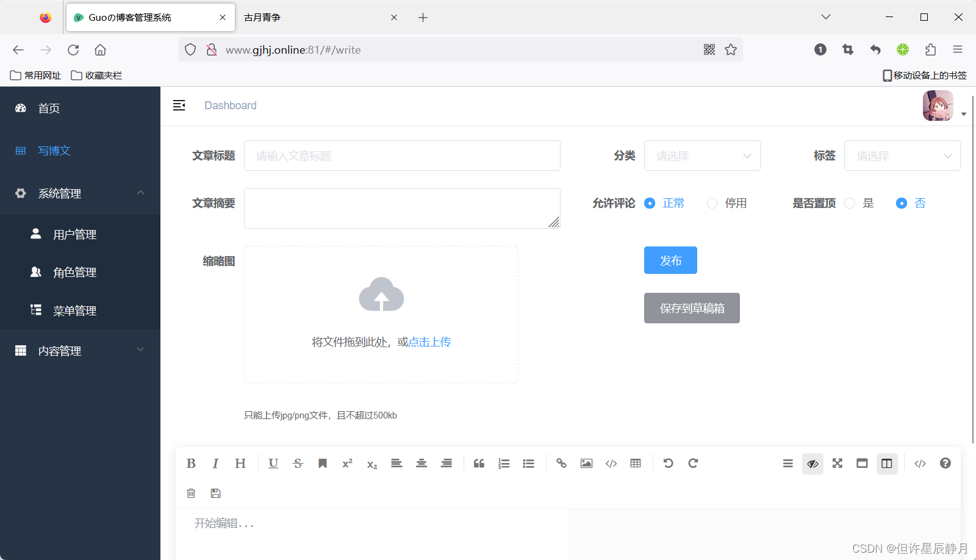Clear editor content with trash icon
This screenshot has width=976, height=560.
click(x=191, y=493)
